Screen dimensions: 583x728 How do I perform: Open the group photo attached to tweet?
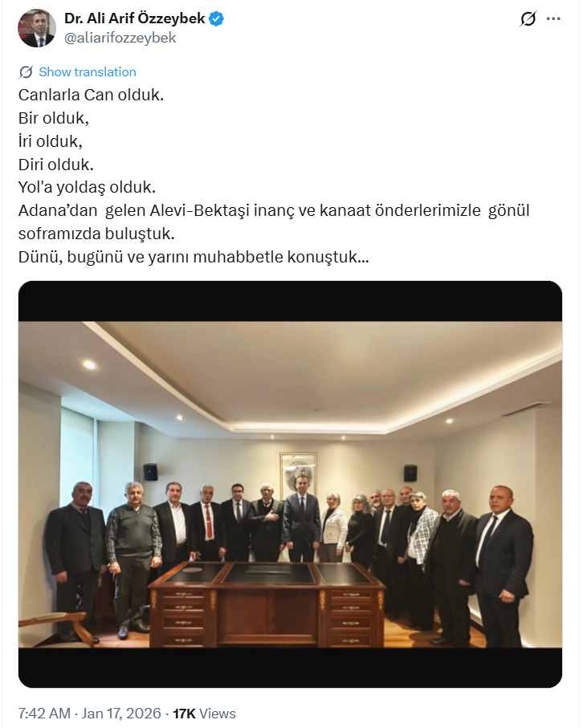291,484
